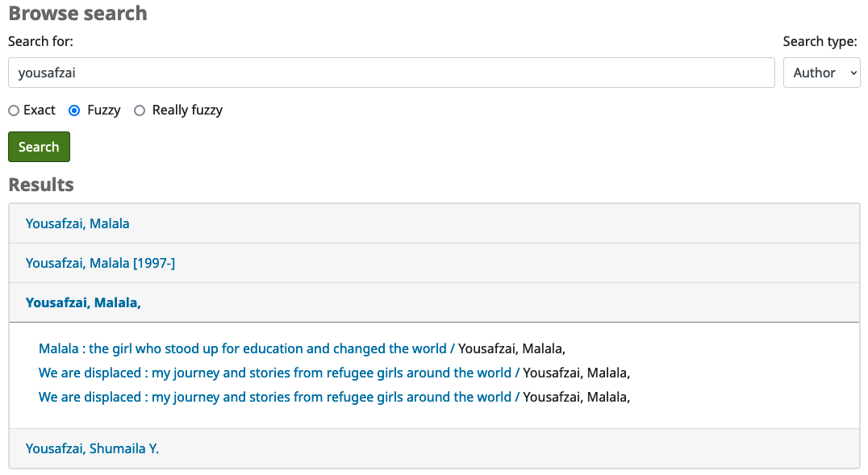Enable the Fuzzy matching option
868x475 pixels.
(x=75, y=110)
